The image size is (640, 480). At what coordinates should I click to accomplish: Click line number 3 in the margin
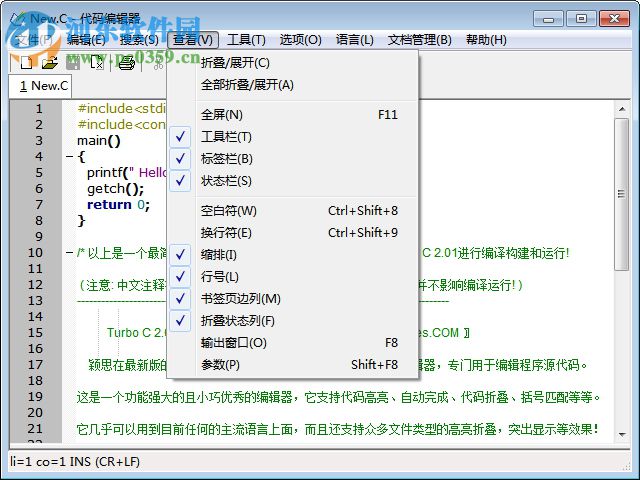tap(39, 141)
